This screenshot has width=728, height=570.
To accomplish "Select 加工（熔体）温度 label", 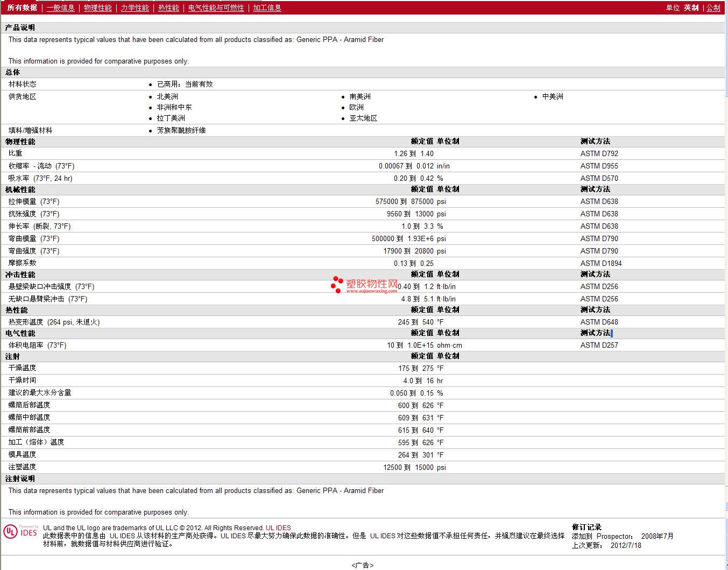I will tap(36, 442).
